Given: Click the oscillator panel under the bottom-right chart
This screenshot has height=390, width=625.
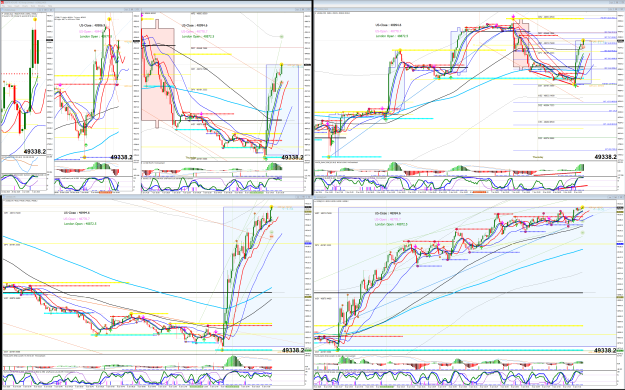Looking at the screenshot, I should pos(465,378).
